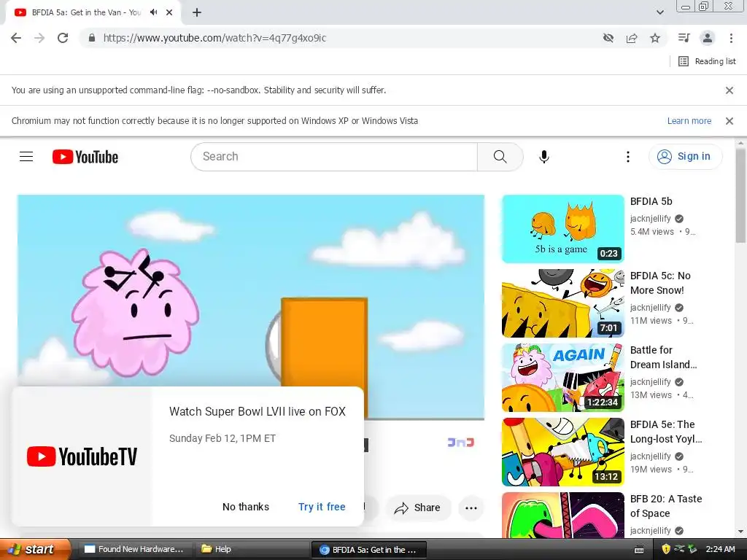Screen dimensions: 747x560
Task: Click the scrollbar down arrow
Action: pyautogui.click(x=740, y=532)
